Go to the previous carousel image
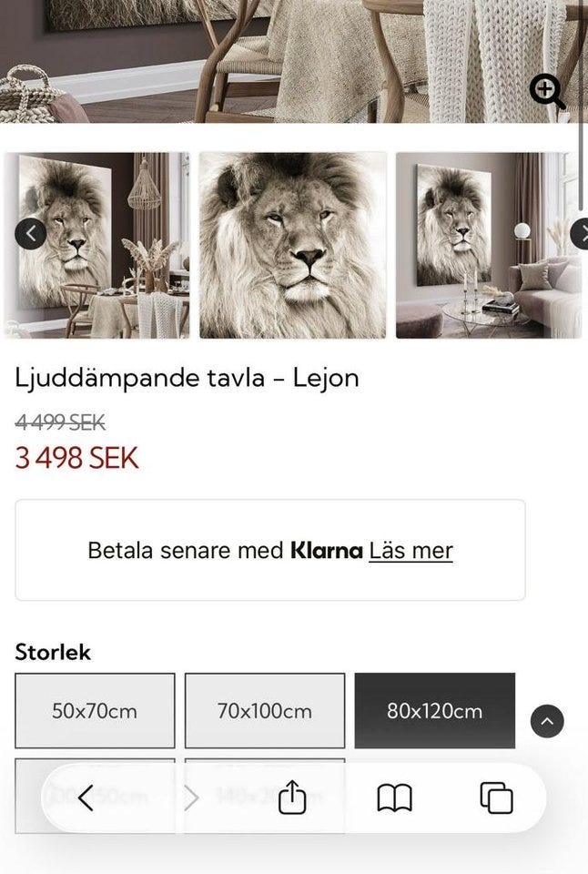The height and width of the screenshot is (874, 588). [x=30, y=234]
